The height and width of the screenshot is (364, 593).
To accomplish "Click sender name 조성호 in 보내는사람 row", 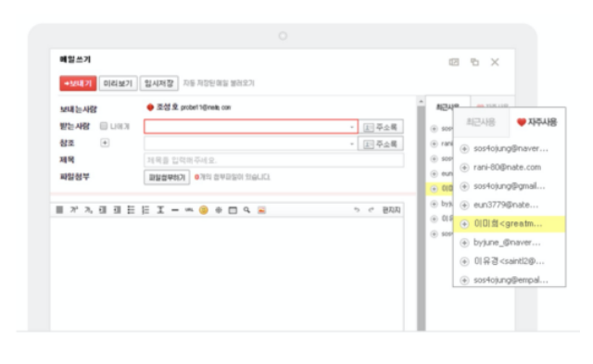I will pyautogui.click(x=167, y=107).
